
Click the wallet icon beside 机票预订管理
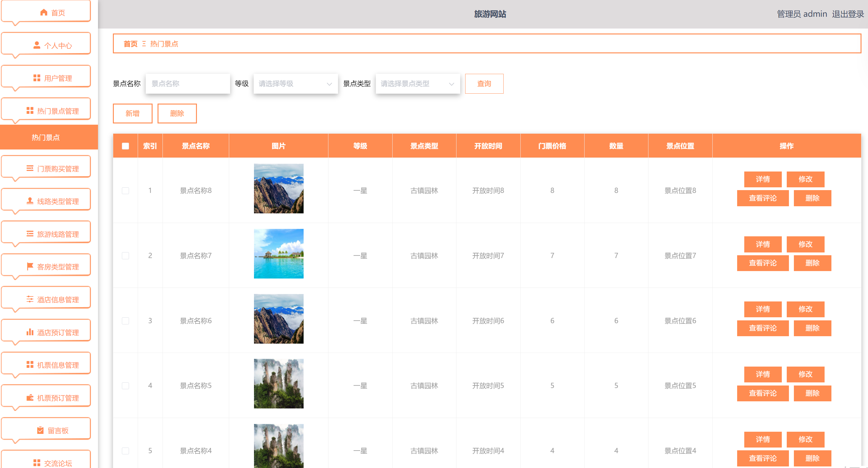[30, 397]
